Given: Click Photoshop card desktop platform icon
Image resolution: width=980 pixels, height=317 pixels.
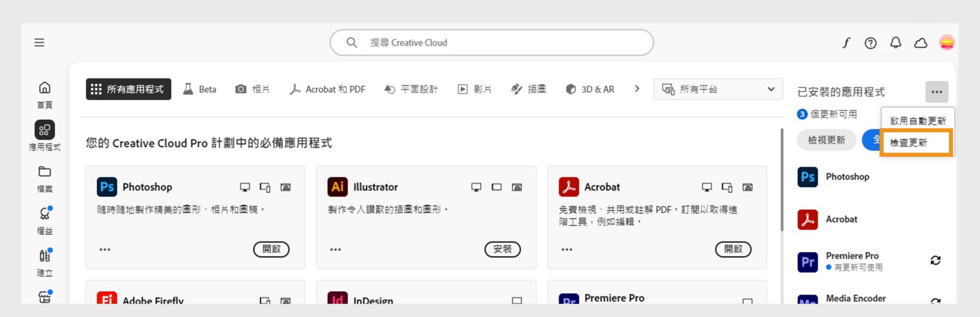Looking at the screenshot, I should pyautogui.click(x=245, y=187).
